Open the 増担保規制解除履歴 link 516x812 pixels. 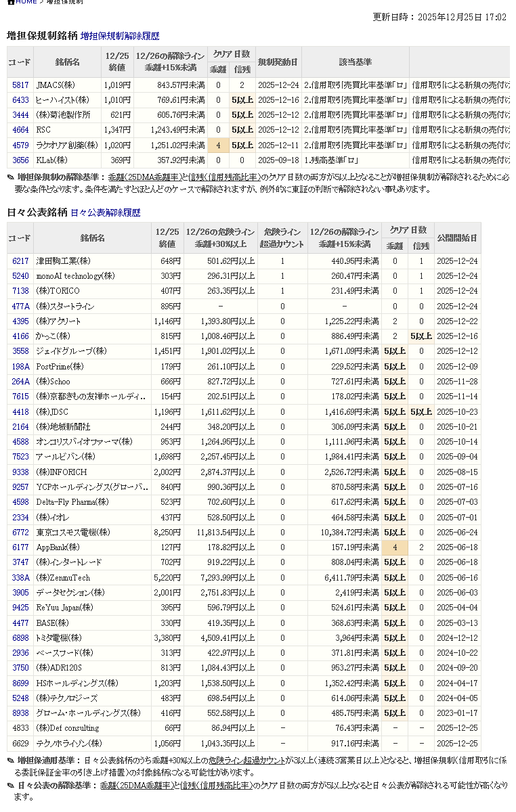[x=120, y=36]
